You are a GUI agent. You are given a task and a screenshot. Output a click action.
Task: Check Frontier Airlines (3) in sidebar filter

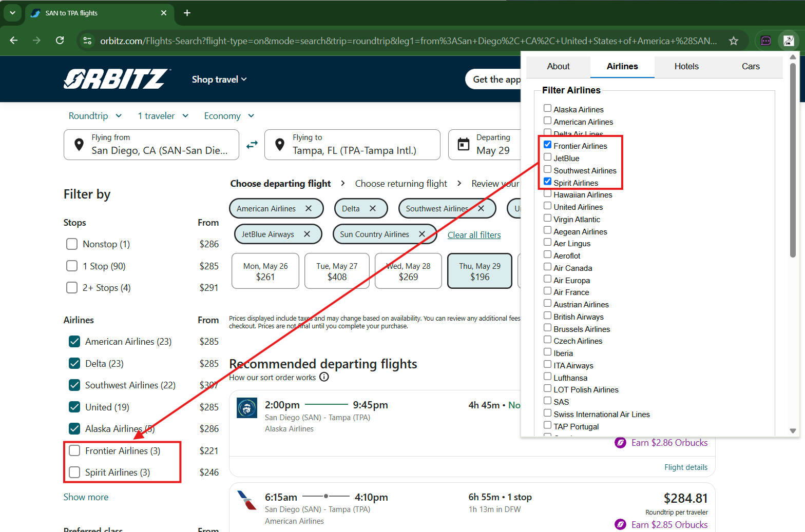[x=74, y=450]
